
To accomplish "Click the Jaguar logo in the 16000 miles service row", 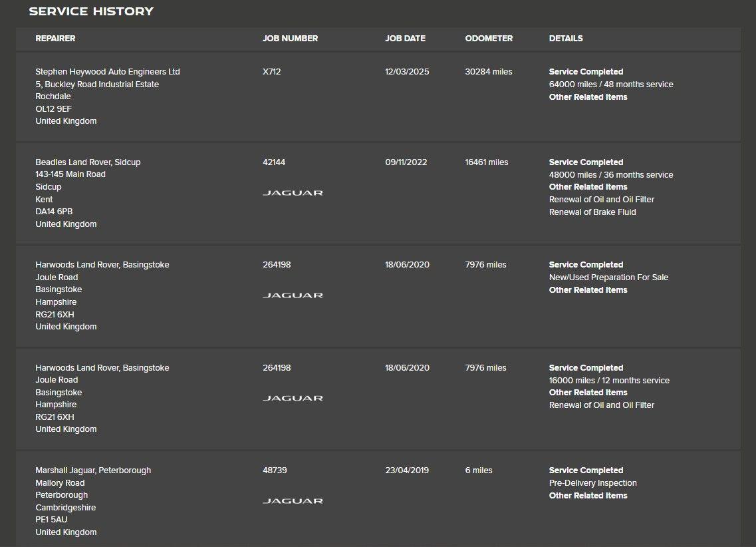I will tap(293, 398).
